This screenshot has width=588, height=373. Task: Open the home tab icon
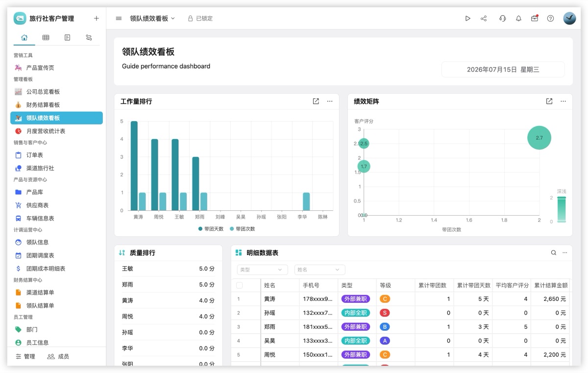(24, 37)
